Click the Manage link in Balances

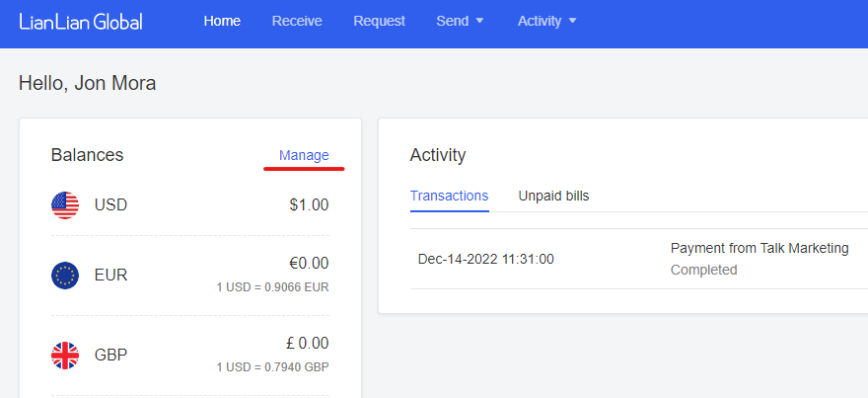point(304,156)
